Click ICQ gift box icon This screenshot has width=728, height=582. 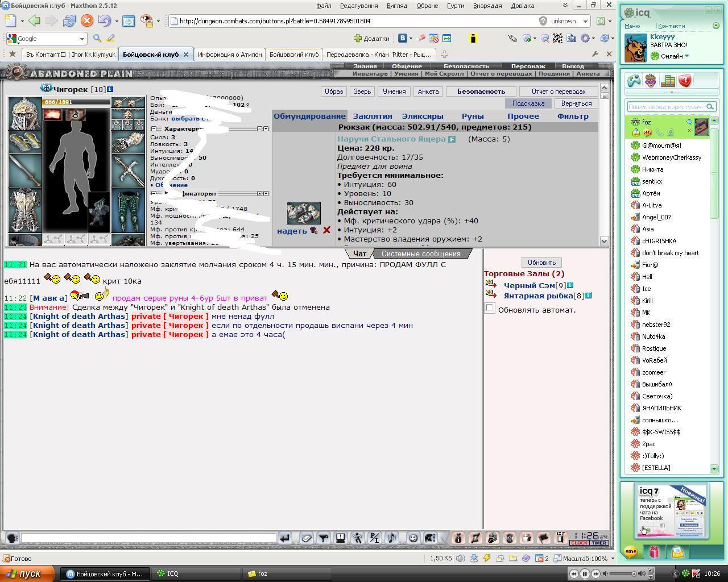tap(654, 551)
